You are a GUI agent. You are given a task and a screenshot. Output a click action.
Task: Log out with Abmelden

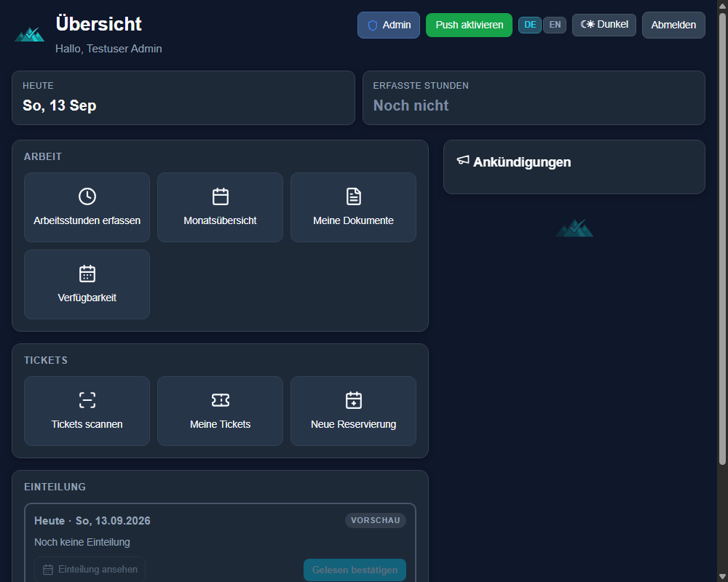tap(673, 25)
